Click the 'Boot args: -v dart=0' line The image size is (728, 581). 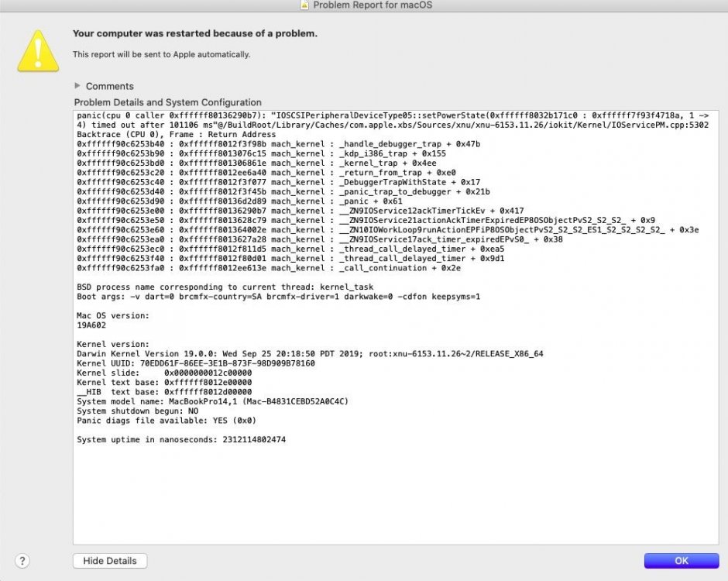[279, 296]
